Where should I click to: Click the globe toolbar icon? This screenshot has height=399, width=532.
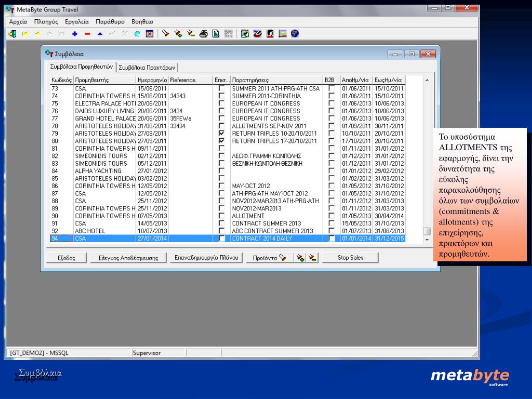point(295,34)
